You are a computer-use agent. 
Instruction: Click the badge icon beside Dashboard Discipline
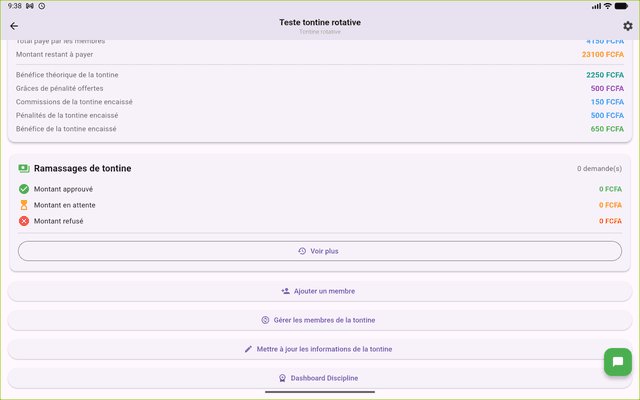coord(282,378)
